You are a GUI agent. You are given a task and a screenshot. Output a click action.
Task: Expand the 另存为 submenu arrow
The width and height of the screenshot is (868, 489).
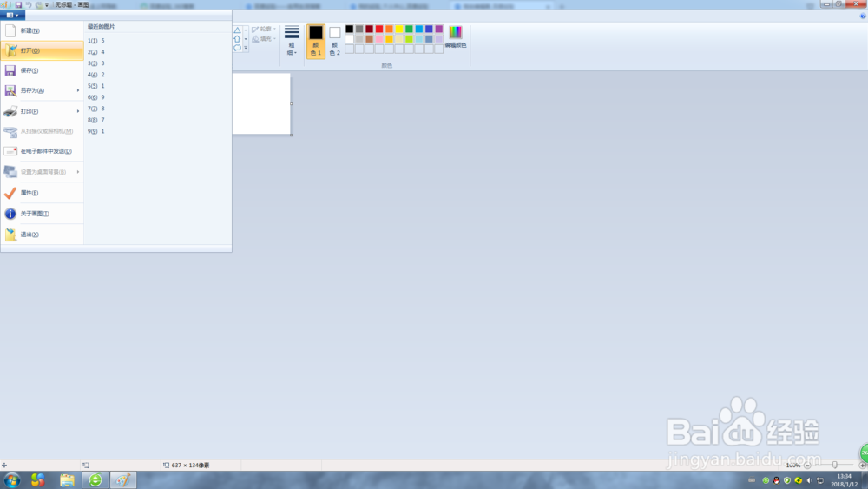tap(78, 90)
